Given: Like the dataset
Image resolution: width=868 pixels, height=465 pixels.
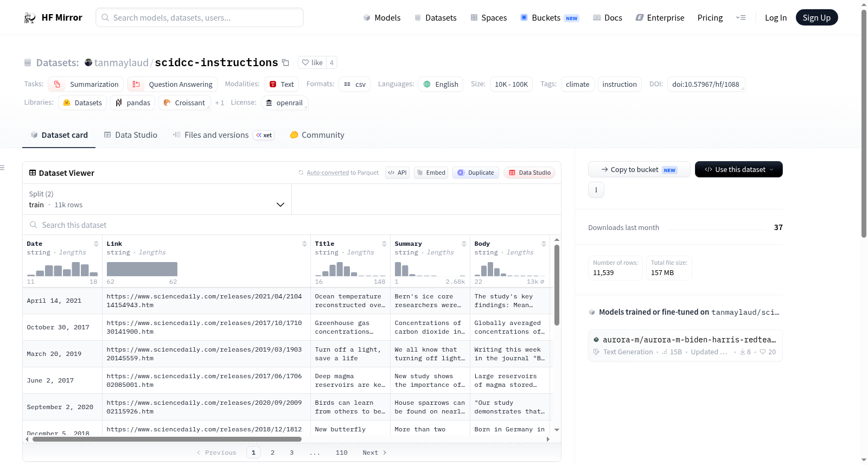Looking at the screenshot, I should click(x=312, y=62).
